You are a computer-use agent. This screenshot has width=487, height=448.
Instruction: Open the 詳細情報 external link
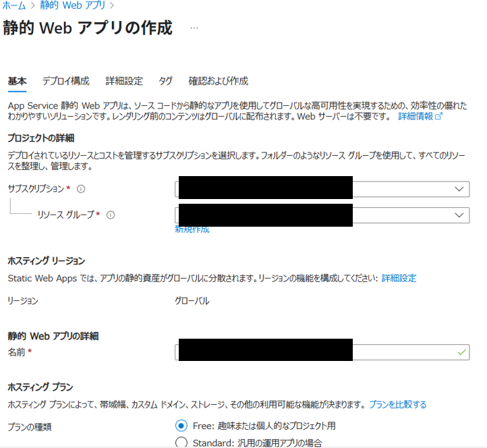point(420,117)
